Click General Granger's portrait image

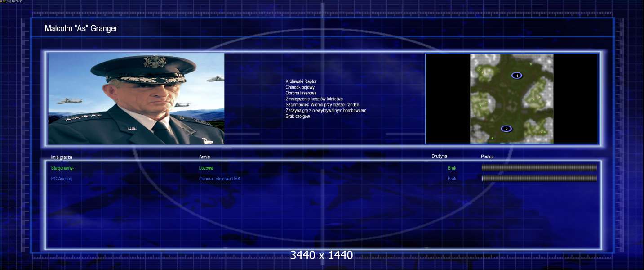click(136, 99)
